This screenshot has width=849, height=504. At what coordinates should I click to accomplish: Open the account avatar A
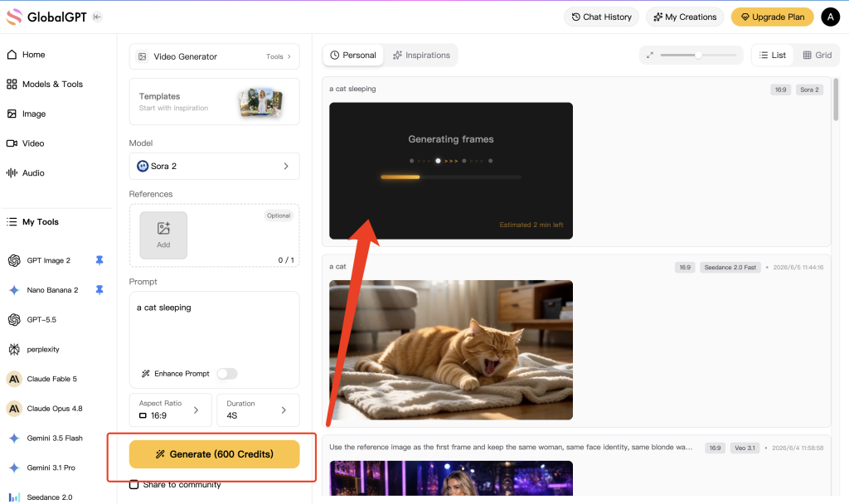click(830, 17)
